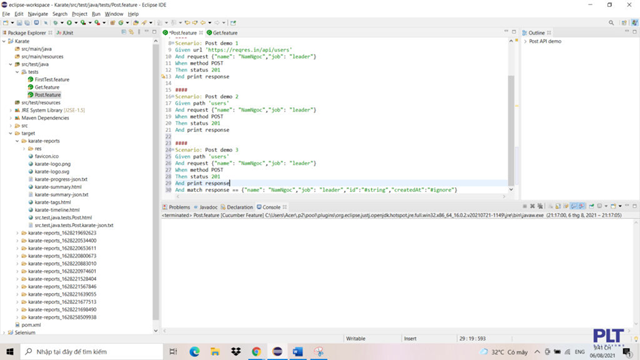Open the File menu

[x=6, y=14]
